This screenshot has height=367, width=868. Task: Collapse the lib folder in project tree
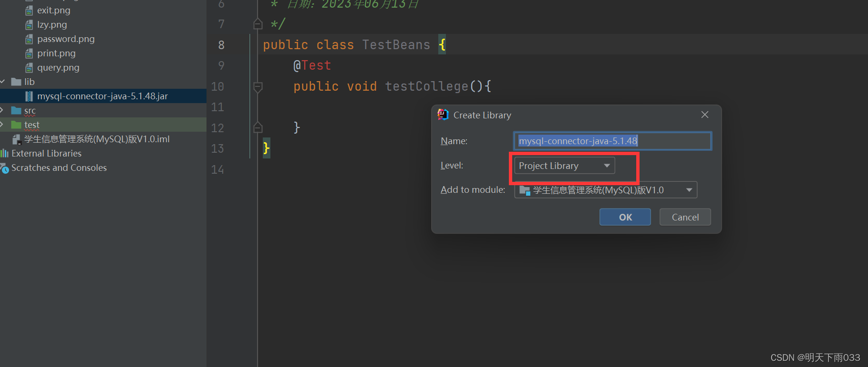click(x=2, y=82)
